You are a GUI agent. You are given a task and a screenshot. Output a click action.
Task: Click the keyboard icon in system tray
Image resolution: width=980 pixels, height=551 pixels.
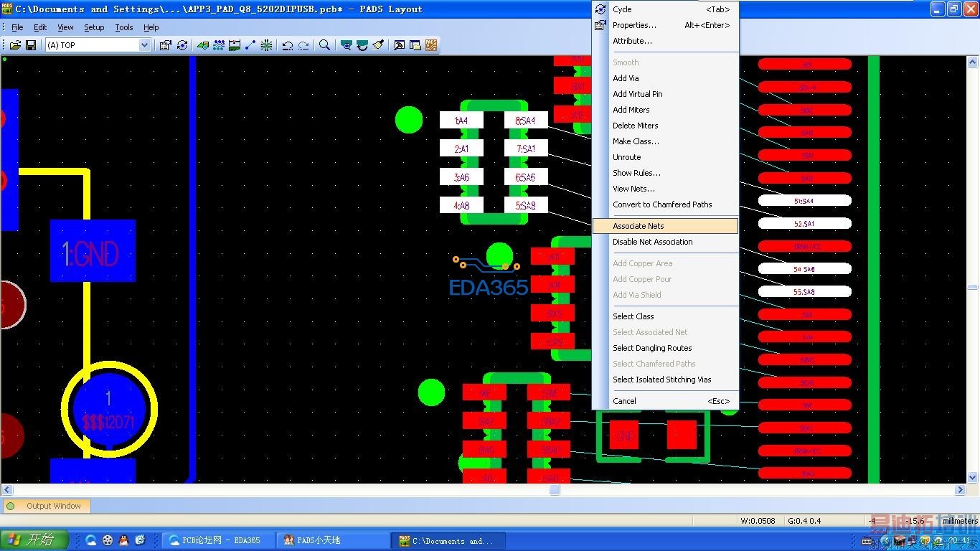pyautogui.click(x=867, y=541)
